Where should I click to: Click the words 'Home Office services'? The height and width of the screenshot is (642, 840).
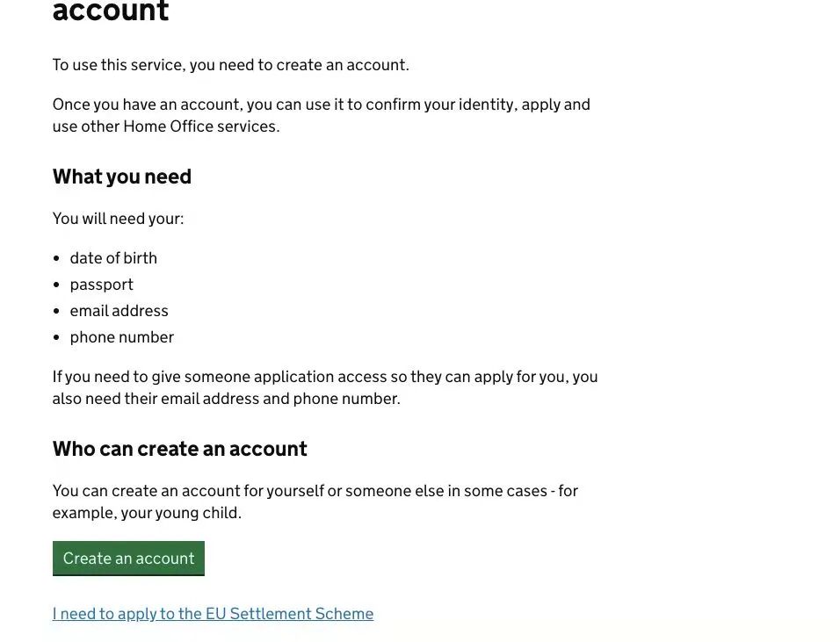click(201, 126)
